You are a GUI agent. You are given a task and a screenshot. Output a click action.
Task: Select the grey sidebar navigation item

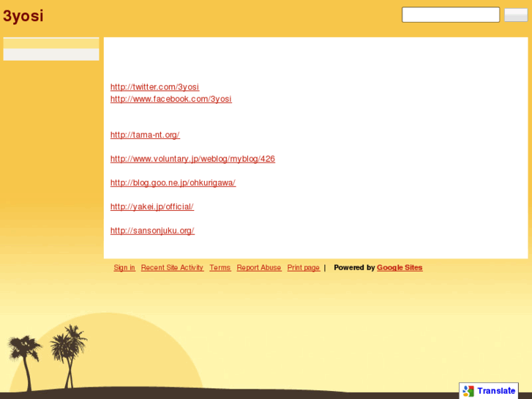51,54
